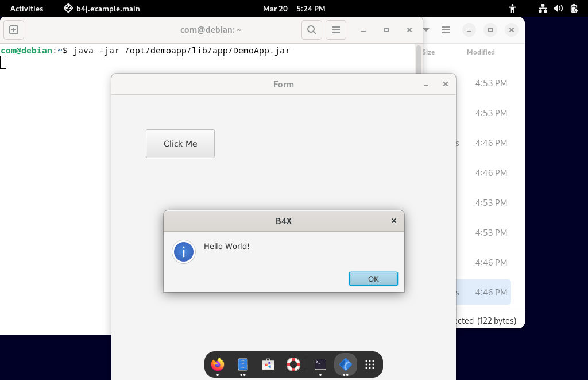Open the Terminal icon in the dock
The image size is (588, 380).
[x=320, y=364]
